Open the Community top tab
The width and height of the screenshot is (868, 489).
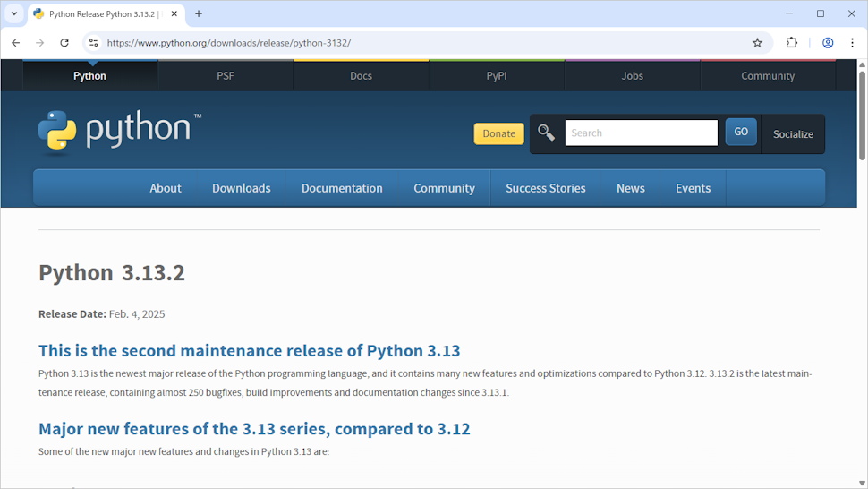768,76
